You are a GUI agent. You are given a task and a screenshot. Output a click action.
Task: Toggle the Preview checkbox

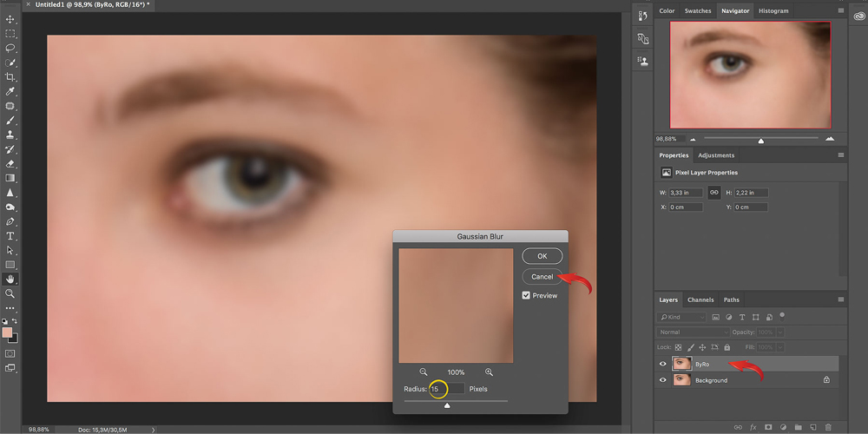pos(526,296)
